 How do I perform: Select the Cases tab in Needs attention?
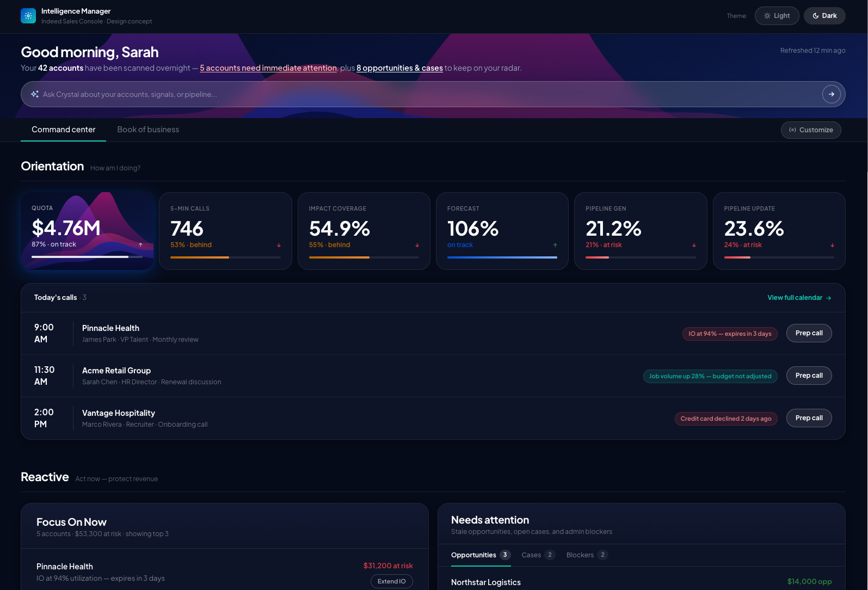pyautogui.click(x=538, y=555)
